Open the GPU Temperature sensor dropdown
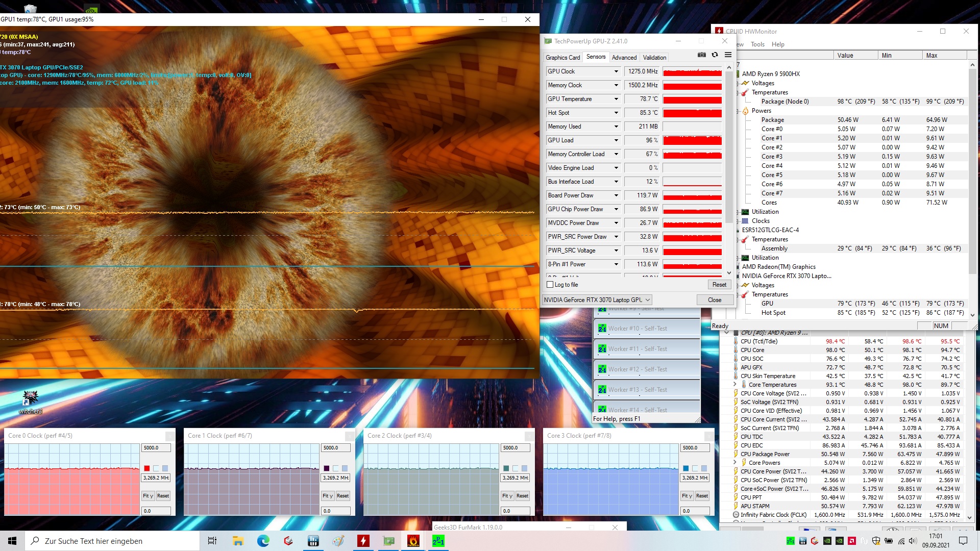The height and width of the screenshot is (551, 980). [x=616, y=99]
